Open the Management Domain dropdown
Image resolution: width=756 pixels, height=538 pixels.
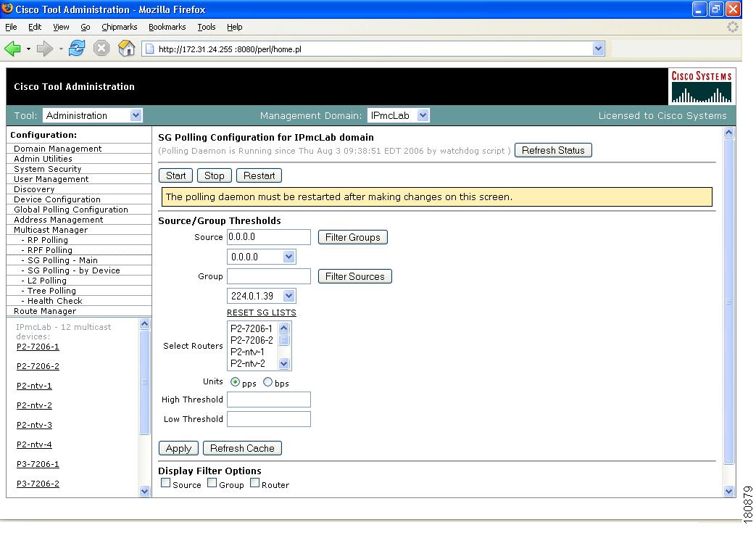coord(423,115)
